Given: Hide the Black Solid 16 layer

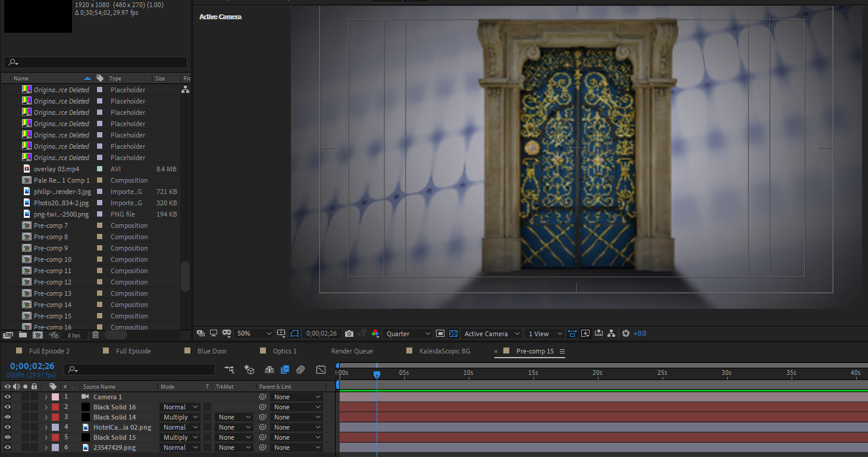Looking at the screenshot, I should pyautogui.click(x=7, y=407).
